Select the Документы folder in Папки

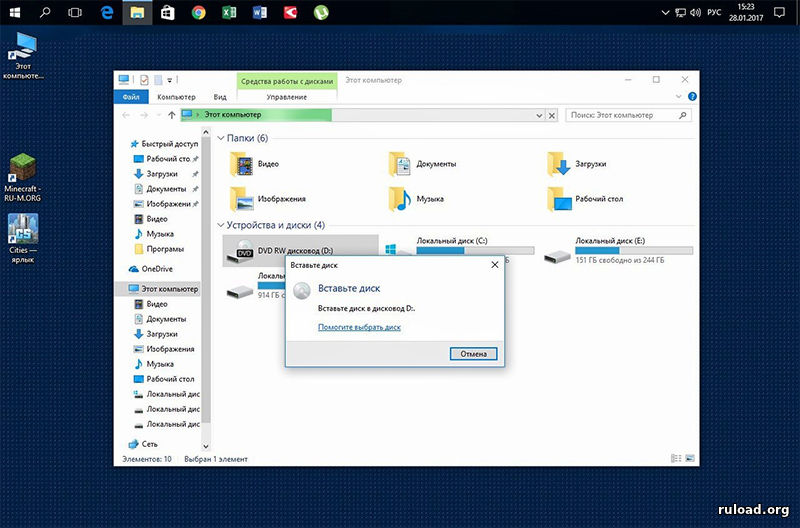point(423,164)
